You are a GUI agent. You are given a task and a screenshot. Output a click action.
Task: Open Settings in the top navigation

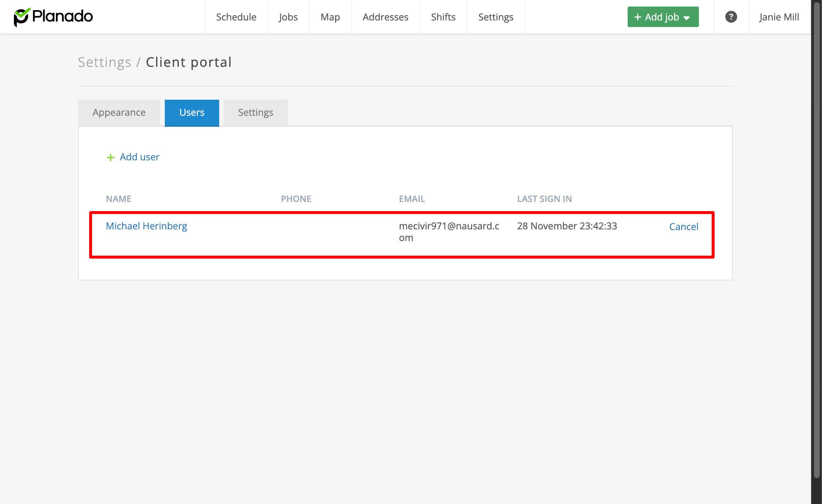[x=495, y=17]
